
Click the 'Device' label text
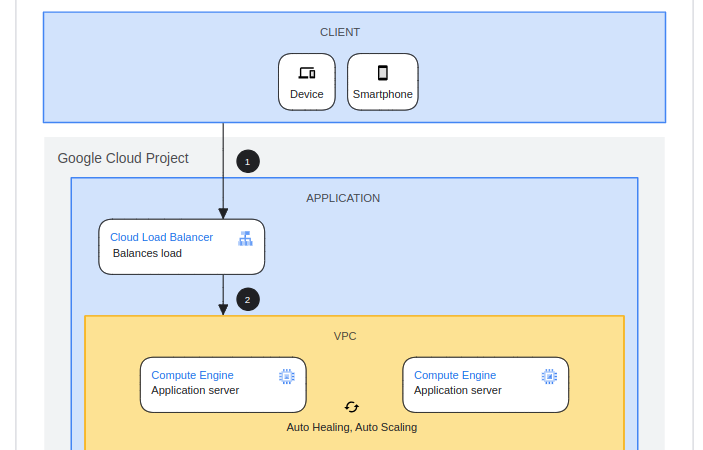point(307,94)
